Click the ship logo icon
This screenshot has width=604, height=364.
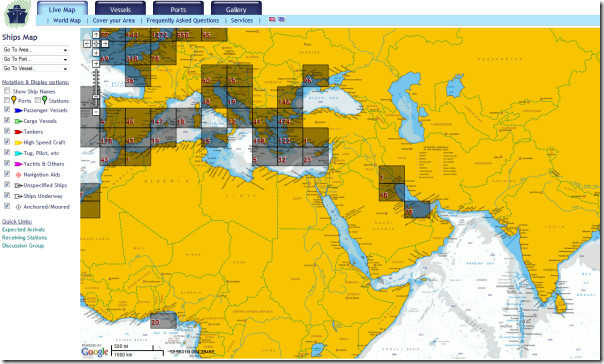(17, 14)
